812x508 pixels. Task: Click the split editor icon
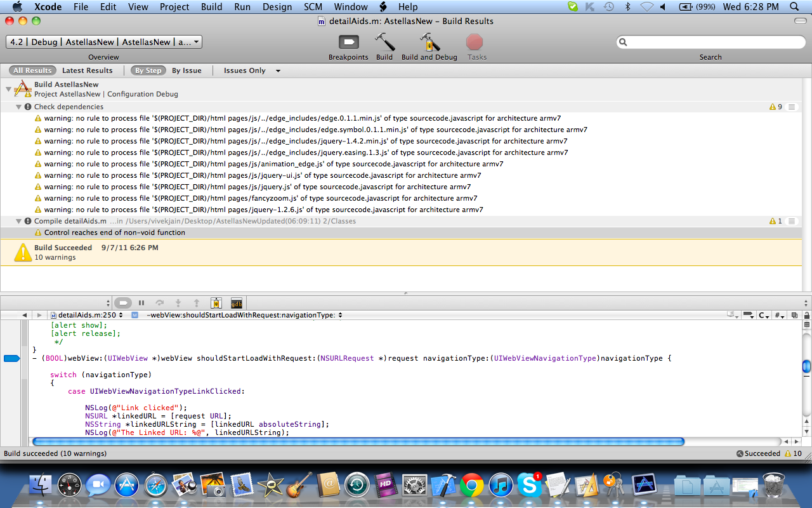[x=806, y=325]
